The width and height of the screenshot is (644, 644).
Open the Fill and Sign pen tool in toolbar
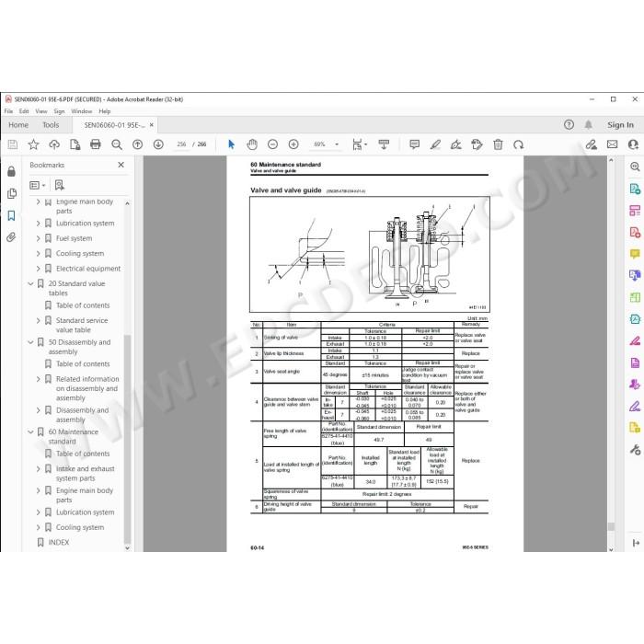click(x=456, y=144)
